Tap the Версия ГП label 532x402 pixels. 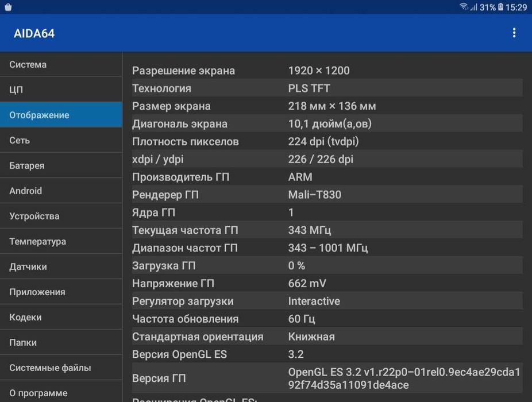click(159, 378)
